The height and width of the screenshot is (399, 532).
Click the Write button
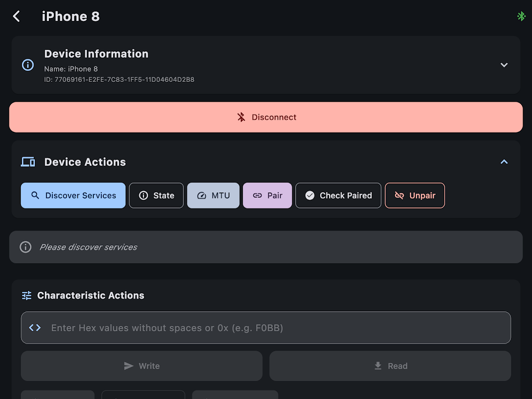point(142,366)
